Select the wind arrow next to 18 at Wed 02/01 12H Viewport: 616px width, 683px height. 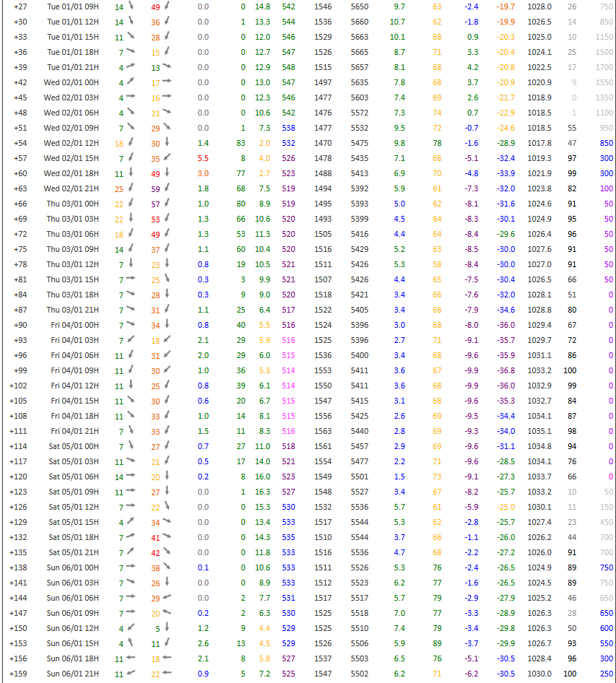tap(131, 143)
